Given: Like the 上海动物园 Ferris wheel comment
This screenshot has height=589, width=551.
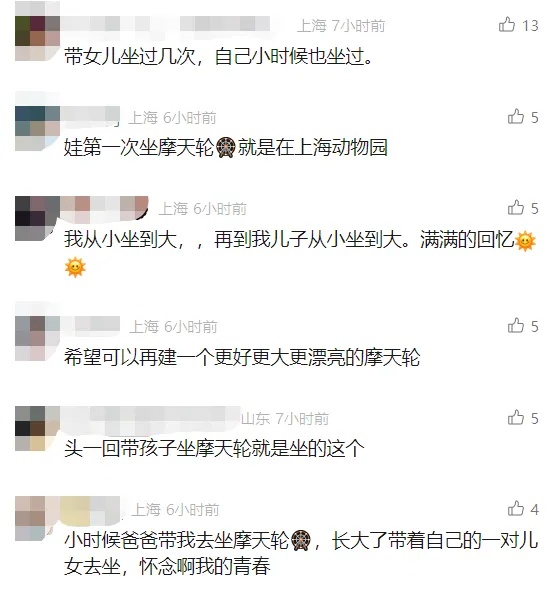Looking at the screenshot, I should click(x=516, y=117).
